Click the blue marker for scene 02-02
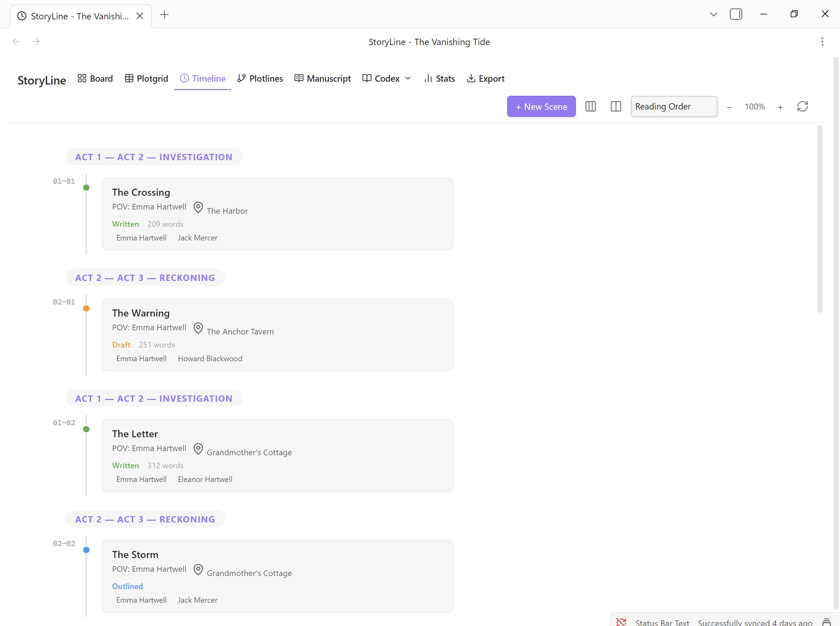Image resolution: width=840 pixels, height=626 pixels. [86, 550]
